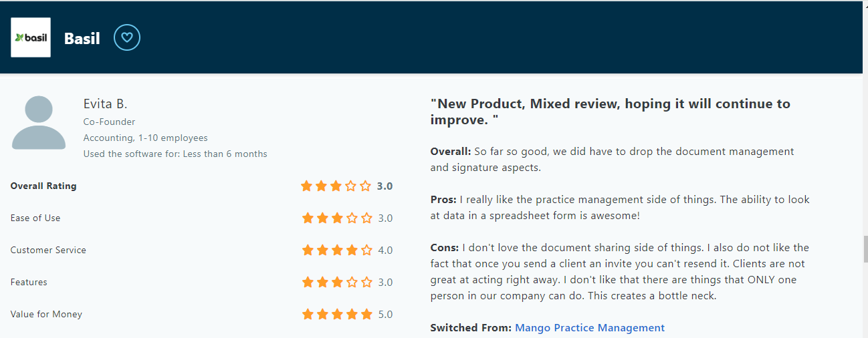Click the Value for Money stars
The height and width of the screenshot is (338, 868).
pyautogui.click(x=336, y=315)
